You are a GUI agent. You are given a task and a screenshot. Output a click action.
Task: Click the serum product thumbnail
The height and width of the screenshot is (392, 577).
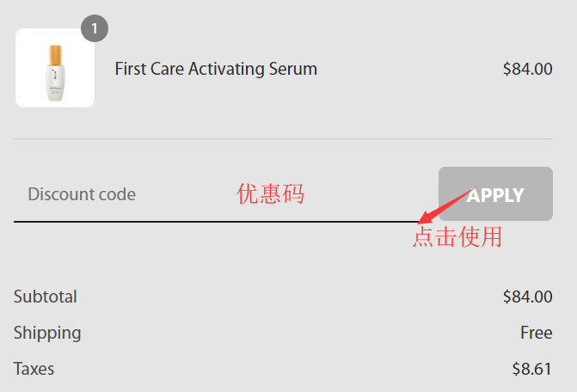[55, 69]
